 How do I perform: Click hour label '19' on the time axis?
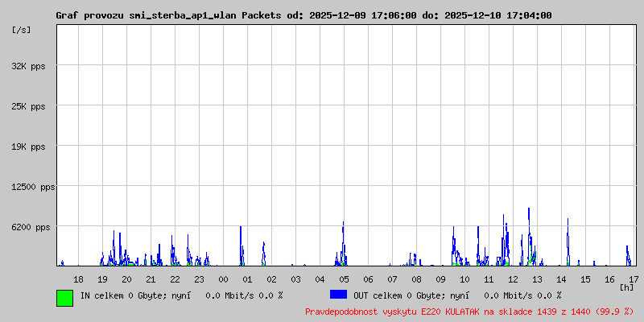(x=103, y=279)
